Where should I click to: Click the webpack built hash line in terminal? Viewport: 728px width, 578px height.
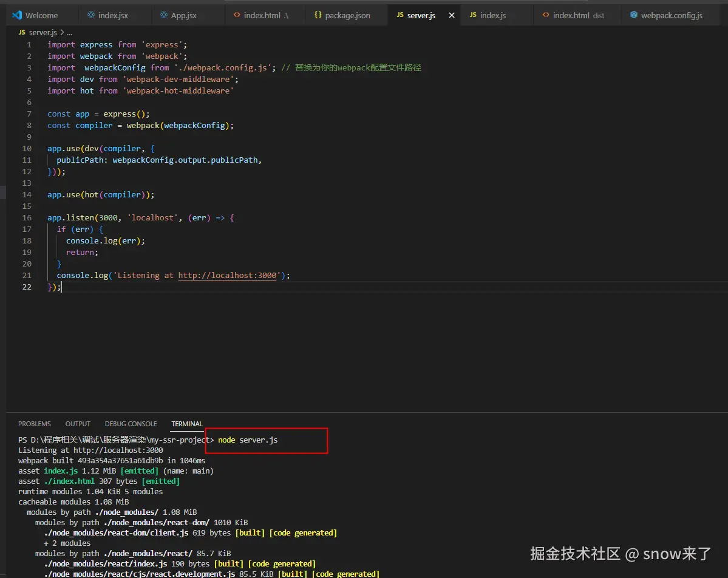(112, 461)
